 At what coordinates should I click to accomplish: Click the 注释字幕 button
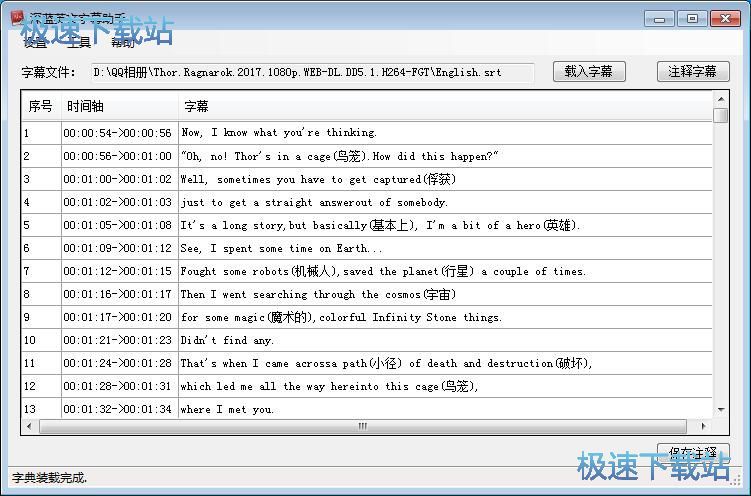click(693, 72)
